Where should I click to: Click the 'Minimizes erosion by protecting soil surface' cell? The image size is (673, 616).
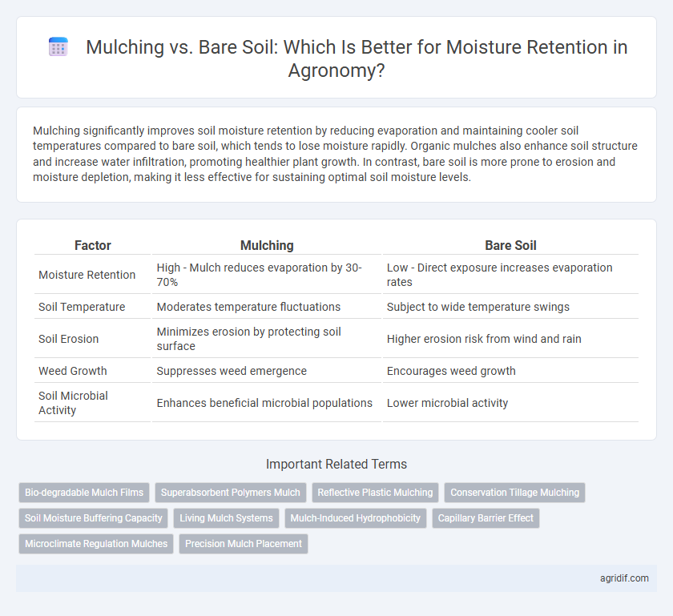267,339
